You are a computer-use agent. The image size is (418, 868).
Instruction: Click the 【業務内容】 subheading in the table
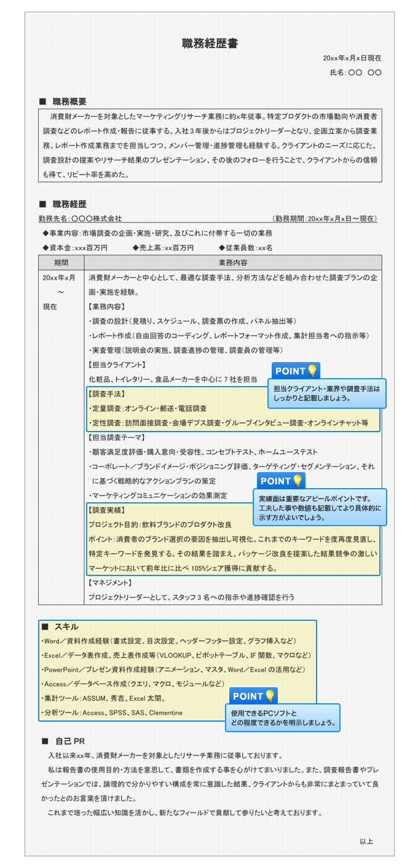point(107,307)
